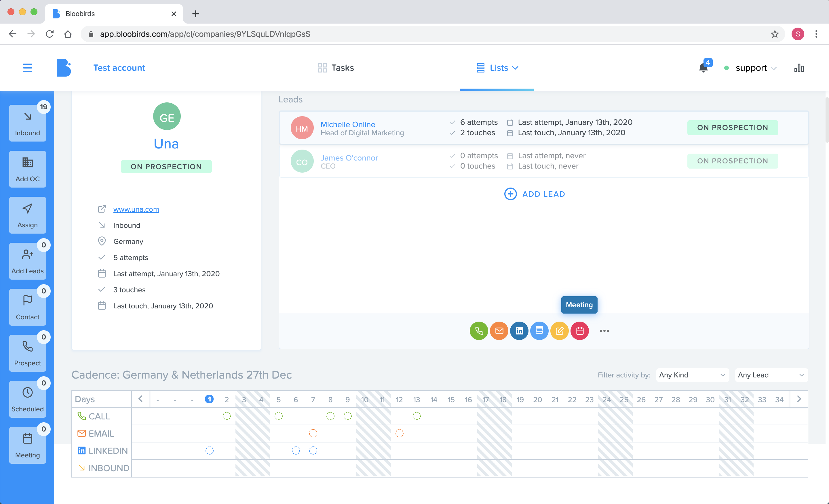Open James O'connor lead
The image size is (829, 504).
[349, 158]
